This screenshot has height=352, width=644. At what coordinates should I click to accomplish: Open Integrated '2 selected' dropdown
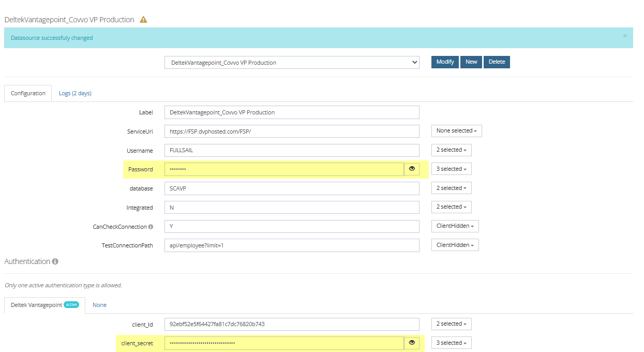coord(451,207)
